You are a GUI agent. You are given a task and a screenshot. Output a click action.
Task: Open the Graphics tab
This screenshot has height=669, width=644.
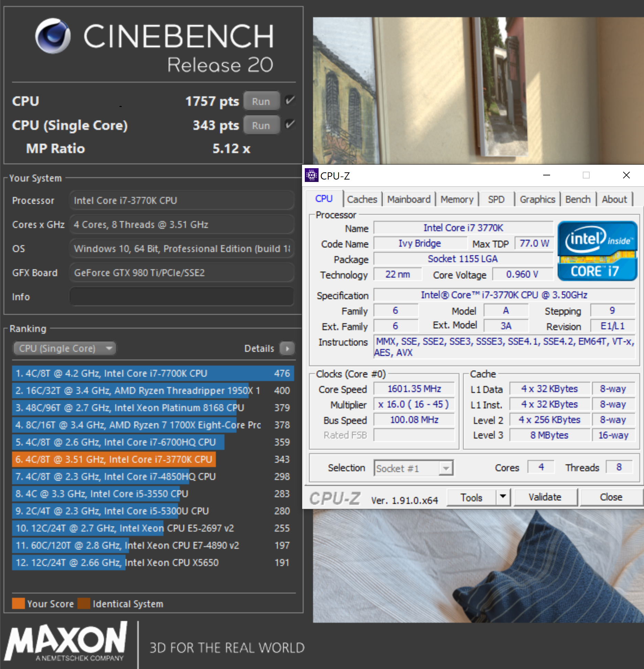(537, 199)
